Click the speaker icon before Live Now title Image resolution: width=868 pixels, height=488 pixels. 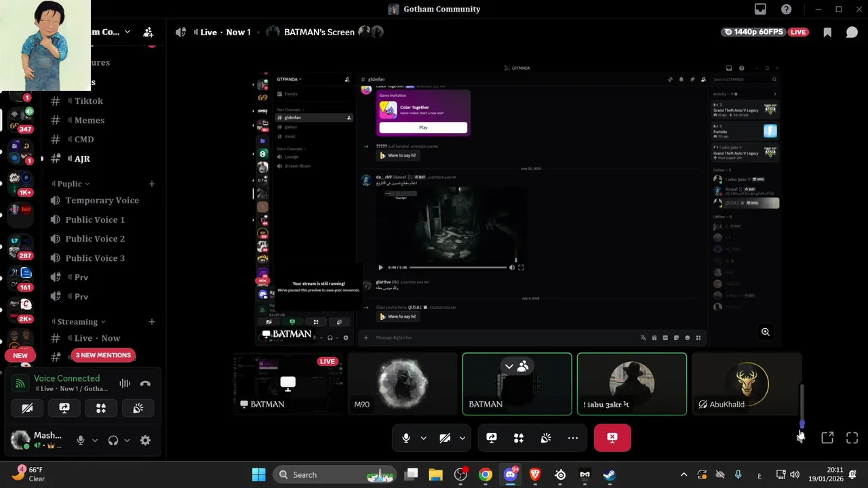tap(180, 32)
